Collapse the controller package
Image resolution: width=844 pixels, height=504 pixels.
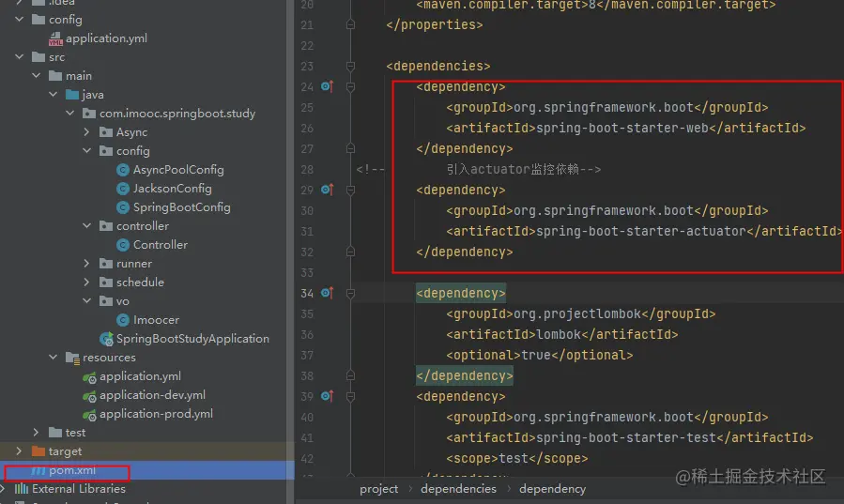(86, 226)
